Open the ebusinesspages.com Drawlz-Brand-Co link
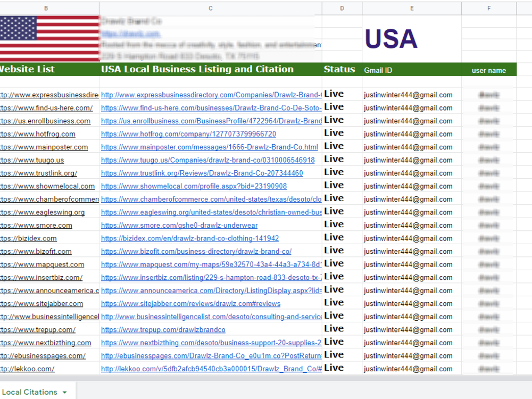This screenshot has height=399, width=532. [x=211, y=356]
